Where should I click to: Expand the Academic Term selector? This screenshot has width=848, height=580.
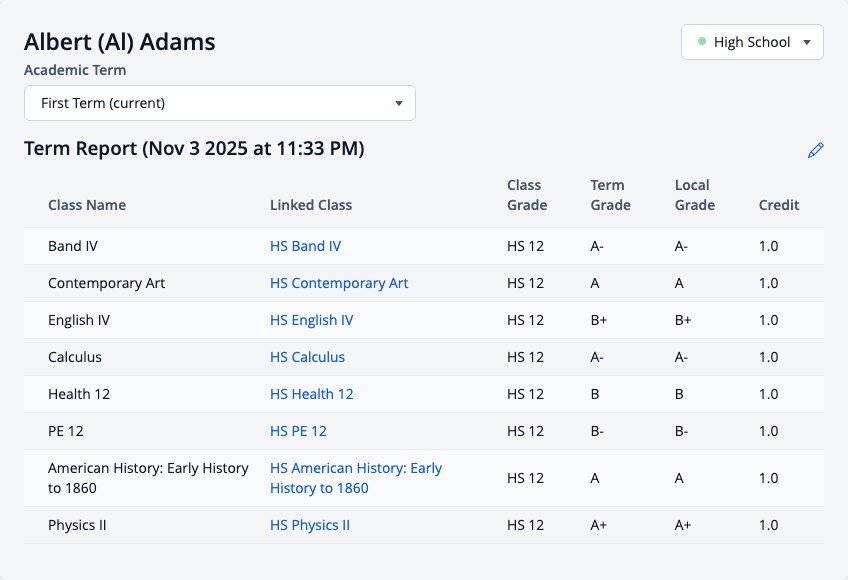coord(220,103)
